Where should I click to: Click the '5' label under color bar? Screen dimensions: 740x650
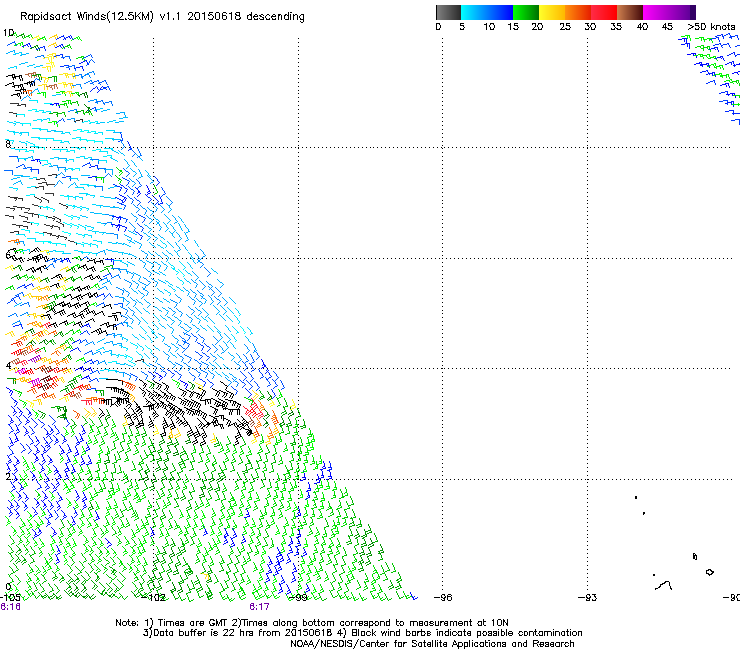pyautogui.click(x=462, y=27)
